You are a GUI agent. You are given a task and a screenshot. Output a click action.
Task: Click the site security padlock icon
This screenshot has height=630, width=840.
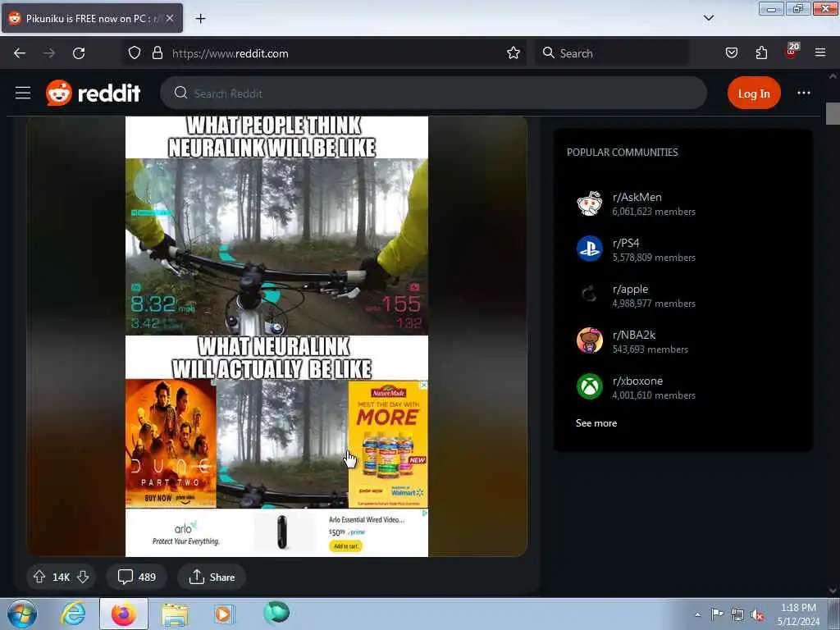[x=157, y=53]
